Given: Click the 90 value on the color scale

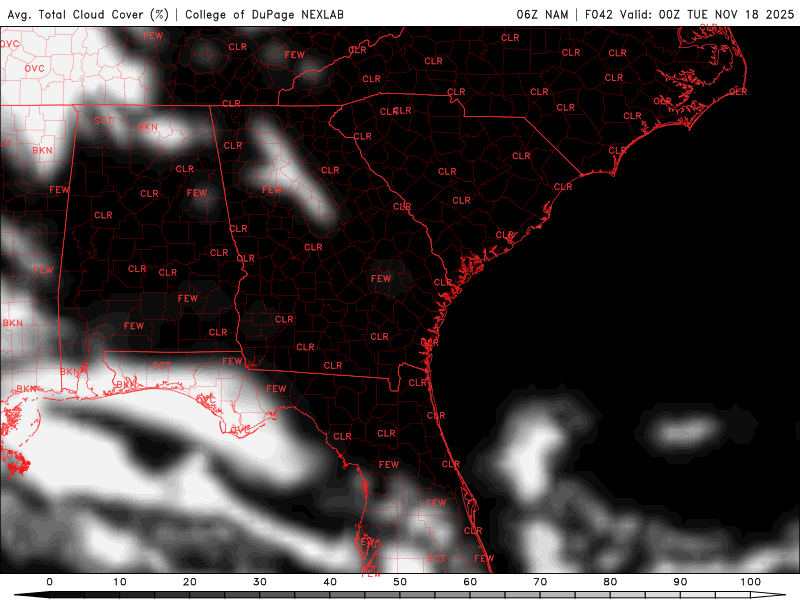Looking at the screenshot, I should 680,582.
